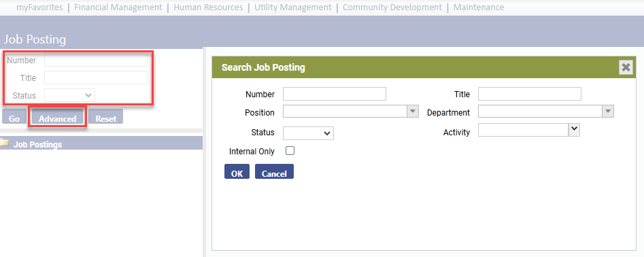Click the Reset button
Image resolution: width=644 pixels, height=257 pixels.
click(105, 116)
